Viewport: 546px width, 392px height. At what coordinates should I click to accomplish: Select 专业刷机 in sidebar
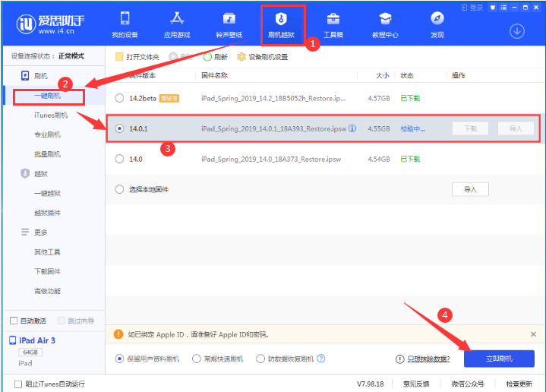(48, 134)
